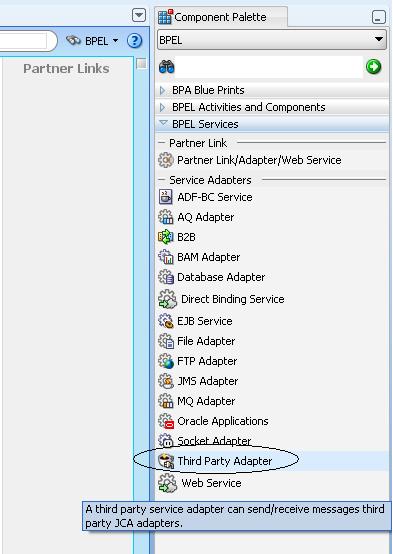Click the B2B label
393x554 pixels.
coord(186,237)
